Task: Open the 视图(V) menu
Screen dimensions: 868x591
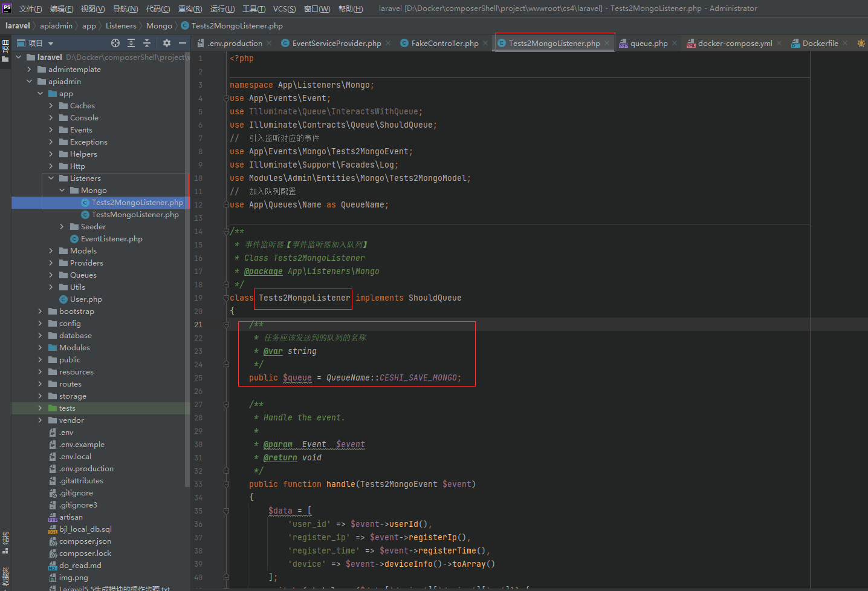Action: [x=92, y=8]
